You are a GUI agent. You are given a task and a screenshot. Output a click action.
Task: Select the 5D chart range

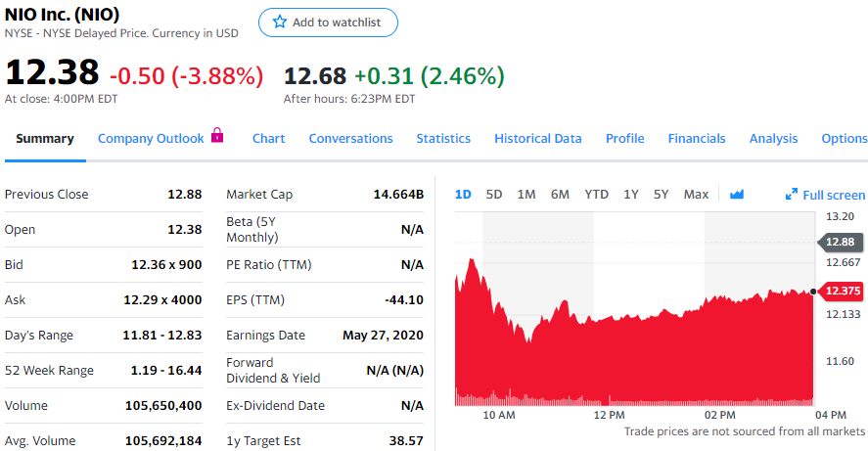[x=494, y=195]
